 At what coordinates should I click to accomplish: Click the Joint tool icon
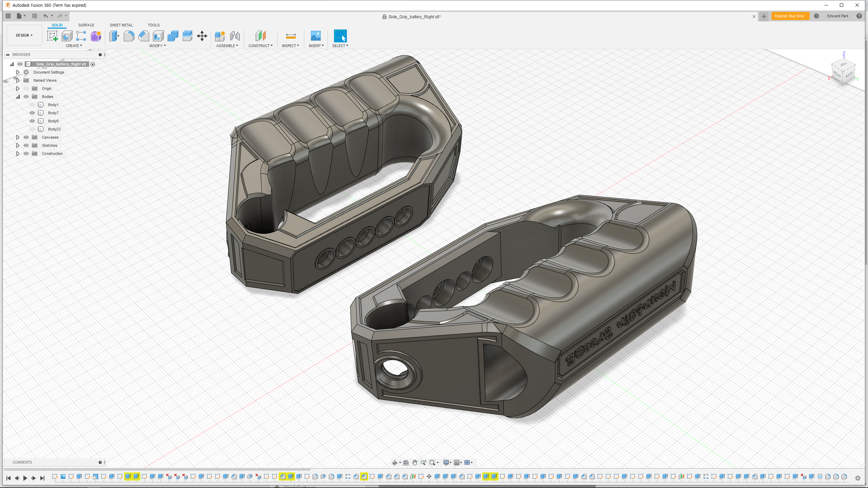[235, 36]
